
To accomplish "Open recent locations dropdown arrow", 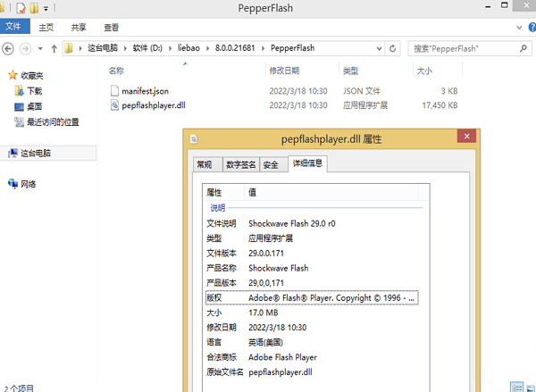I will click(40, 48).
